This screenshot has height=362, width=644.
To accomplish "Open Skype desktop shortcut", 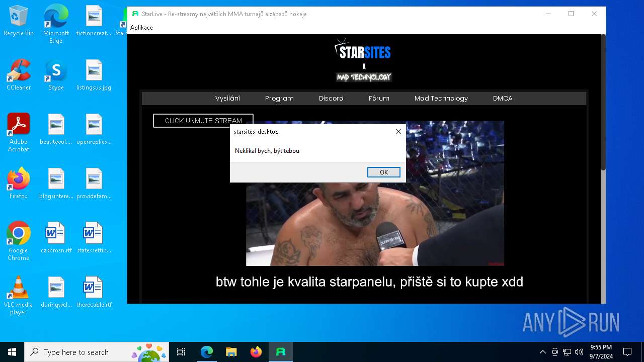I will [56, 75].
